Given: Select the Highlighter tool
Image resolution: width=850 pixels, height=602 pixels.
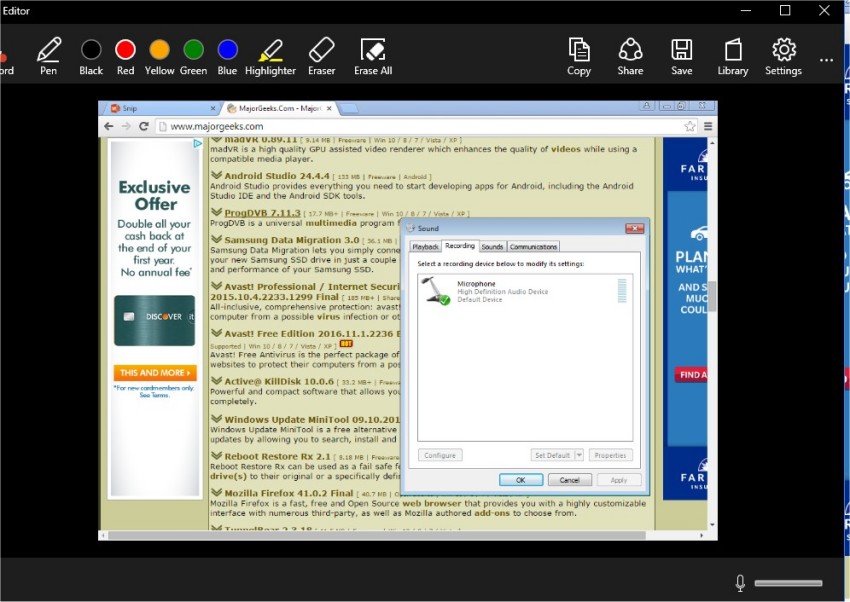Looking at the screenshot, I should coord(271,56).
